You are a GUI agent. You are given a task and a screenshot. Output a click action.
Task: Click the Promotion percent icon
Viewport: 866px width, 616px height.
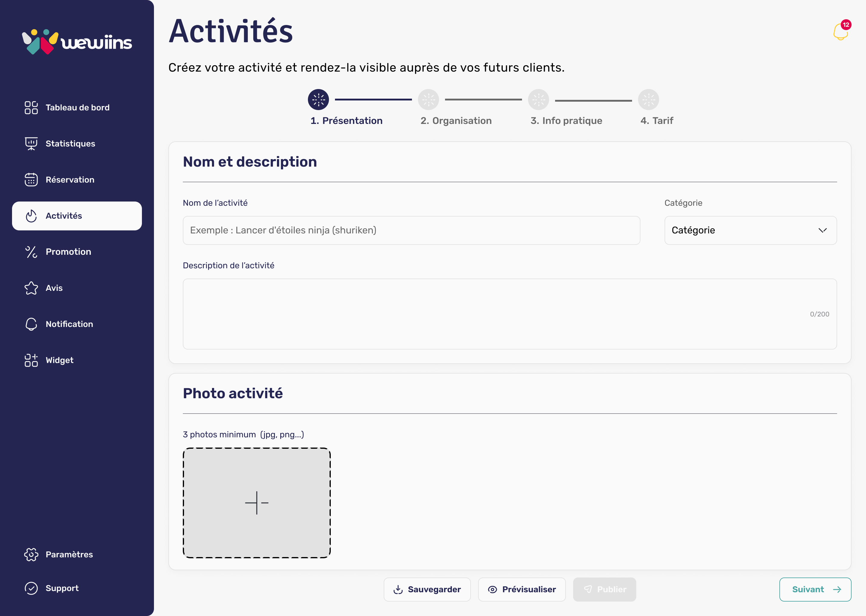coord(31,252)
